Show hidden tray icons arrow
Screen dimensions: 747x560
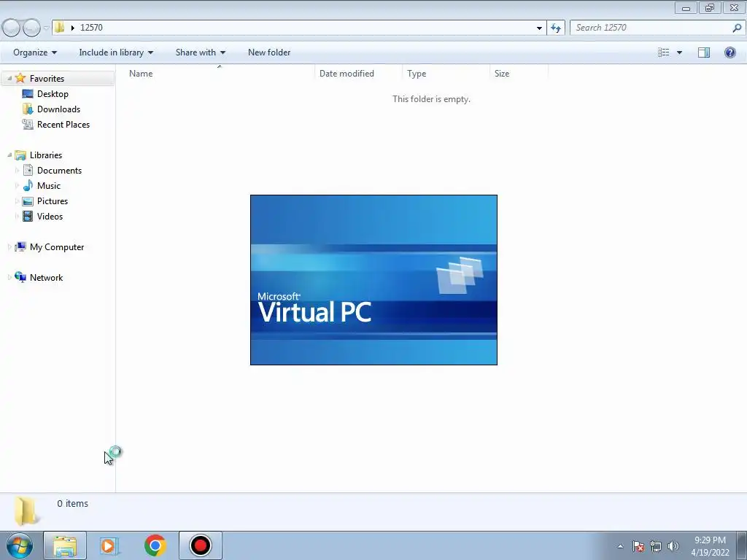620,546
